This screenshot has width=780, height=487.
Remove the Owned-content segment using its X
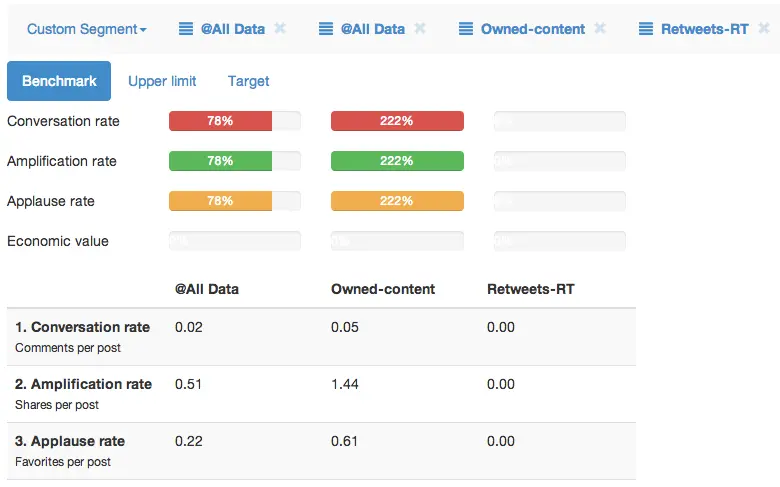[x=599, y=29]
